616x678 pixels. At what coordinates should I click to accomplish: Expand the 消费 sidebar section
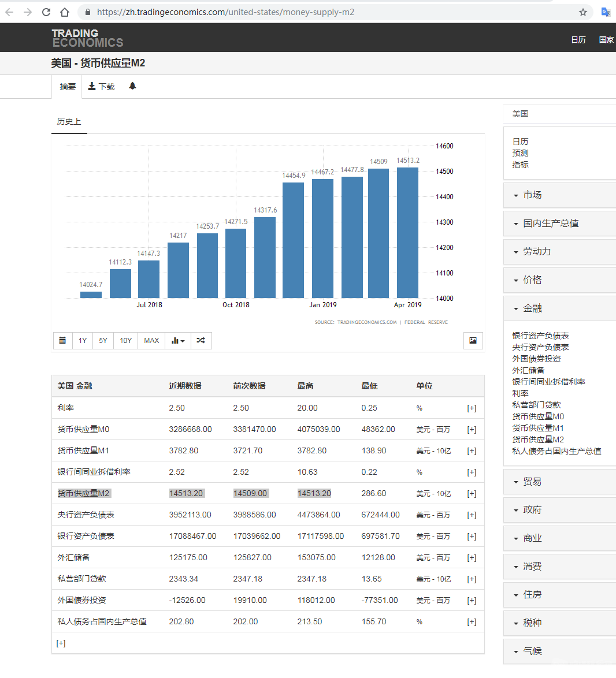(x=560, y=567)
